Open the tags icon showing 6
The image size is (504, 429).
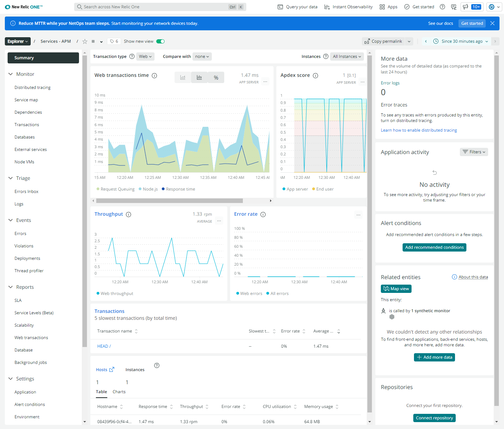tap(114, 41)
